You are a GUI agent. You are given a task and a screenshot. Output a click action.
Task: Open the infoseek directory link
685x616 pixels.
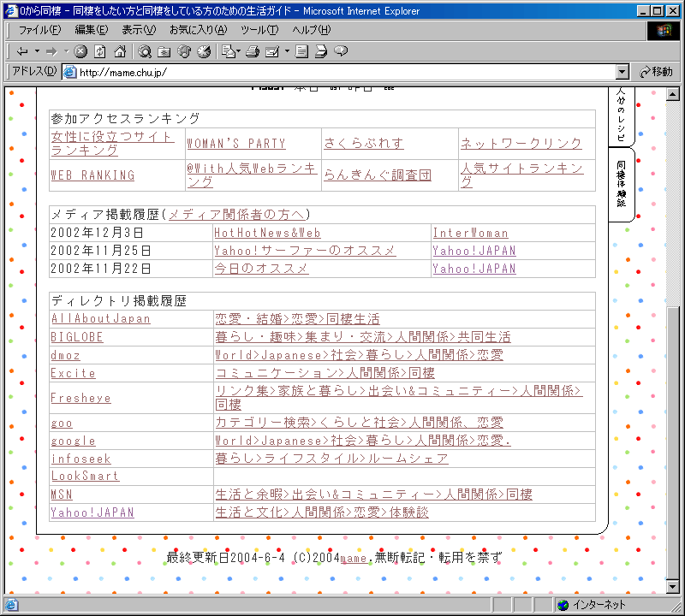[x=80, y=459]
